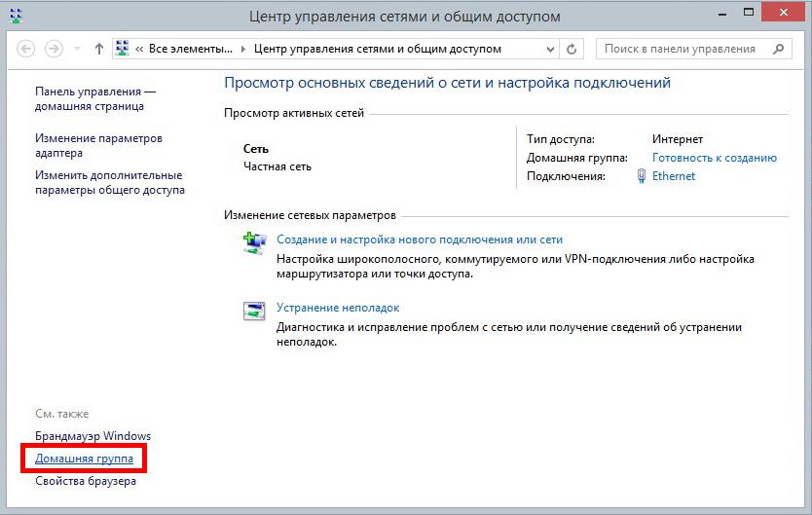Click the window system icon in title bar
Screen dimensions: 812x515
click(16, 16)
